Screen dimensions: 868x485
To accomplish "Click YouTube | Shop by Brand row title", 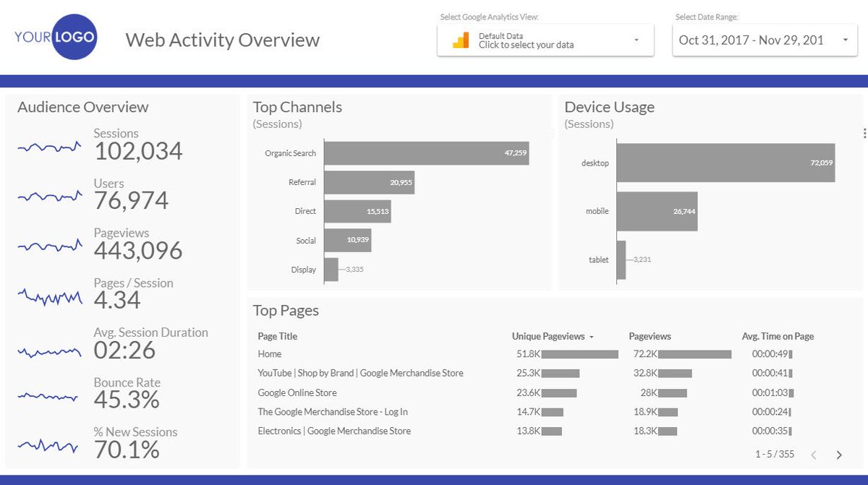I will pos(361,373).
